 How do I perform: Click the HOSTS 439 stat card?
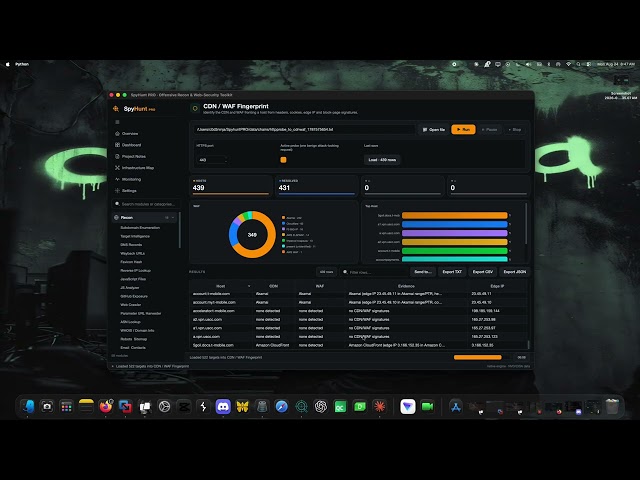click(231, 186)
